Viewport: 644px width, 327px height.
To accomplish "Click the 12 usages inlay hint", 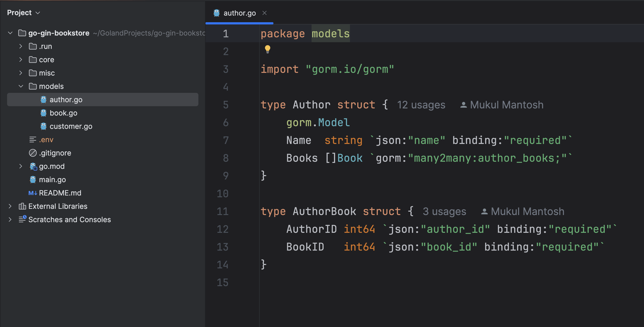I will click(421, 105).
